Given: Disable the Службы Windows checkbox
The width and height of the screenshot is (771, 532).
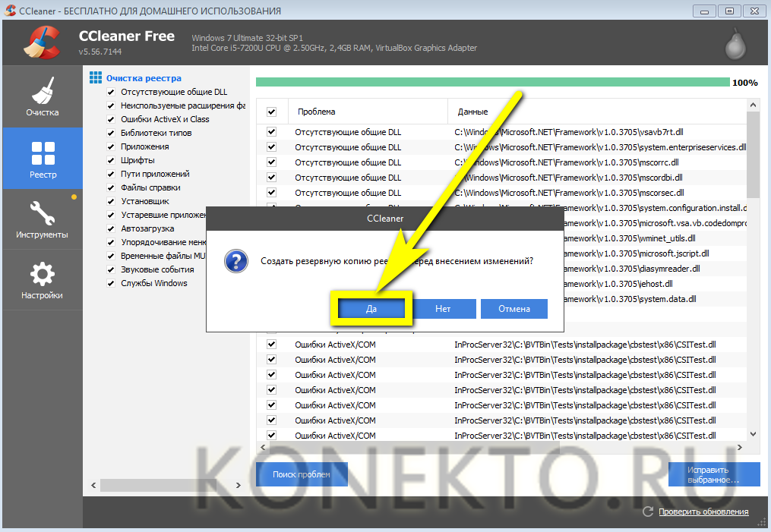Looking at the screenshot, I should (x=111, y=283).
